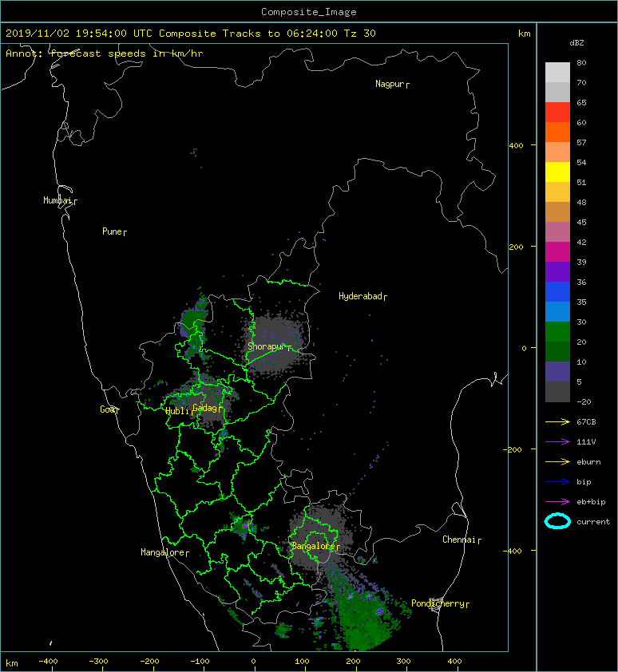Select the Shorapur radar label
The height and width of the screenshot is (672, 618).
coord(266,346)
